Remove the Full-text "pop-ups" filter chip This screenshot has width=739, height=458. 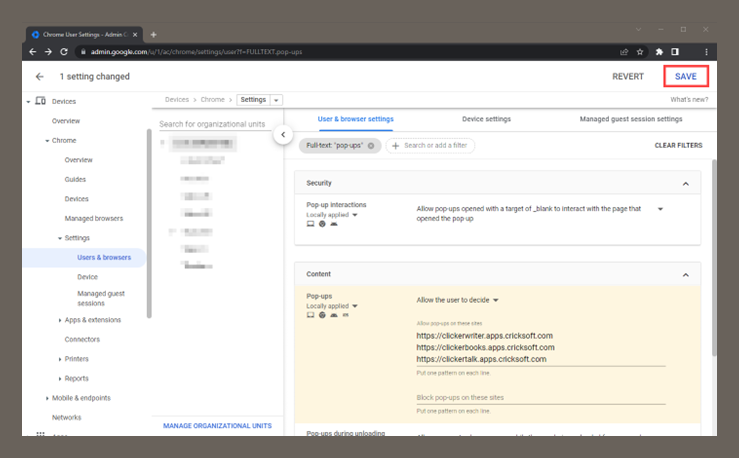371,145
